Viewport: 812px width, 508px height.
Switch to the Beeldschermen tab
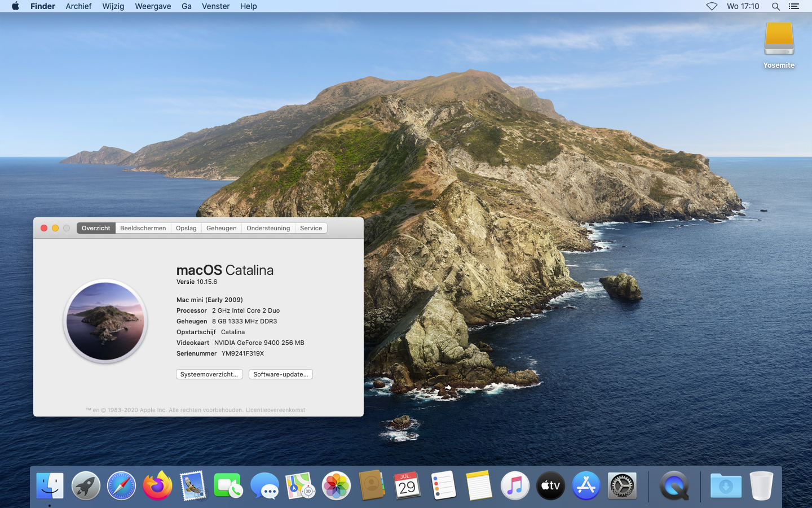pos(143,228)
